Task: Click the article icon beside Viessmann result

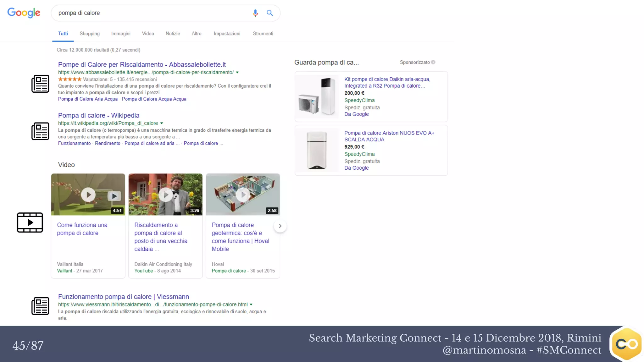Action: coord(40,306)
